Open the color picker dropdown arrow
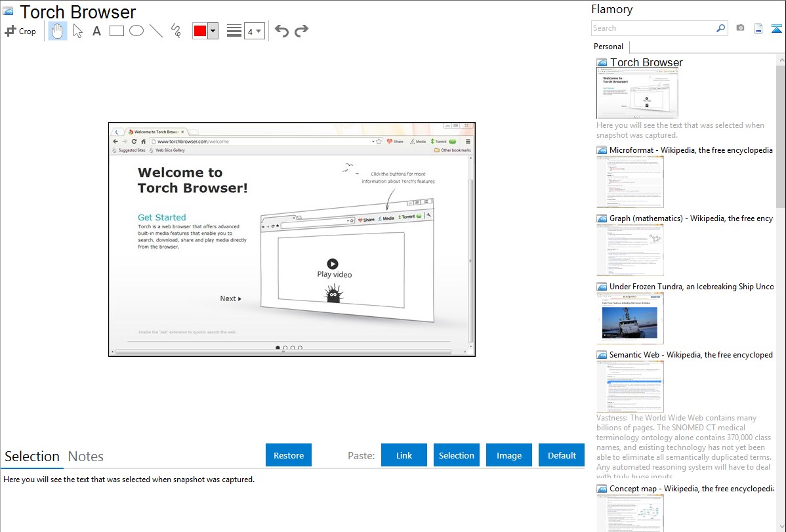The width and height of the screenshot is (786, 532). point(213,31)
